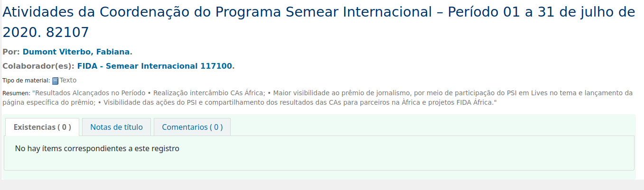Screen dimensions: 644x190
Task: Click the word 'Texto' beside the icon
Action: (68, 81)
